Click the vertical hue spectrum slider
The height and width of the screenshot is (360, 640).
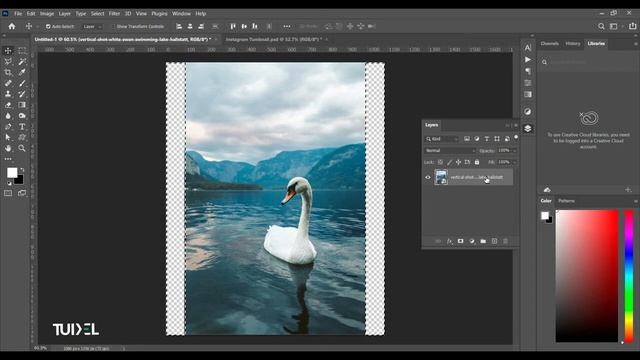click(x=629, y=276)
